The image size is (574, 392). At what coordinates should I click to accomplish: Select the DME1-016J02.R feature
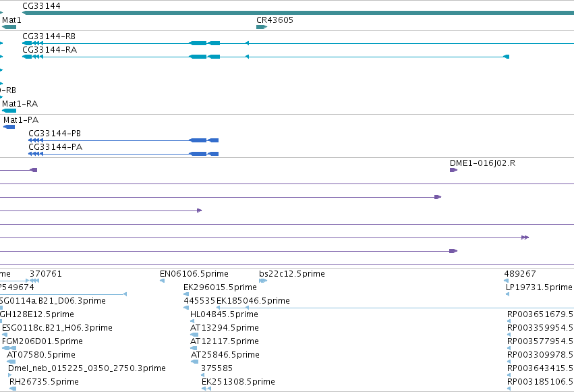click(x=453, y=170)
